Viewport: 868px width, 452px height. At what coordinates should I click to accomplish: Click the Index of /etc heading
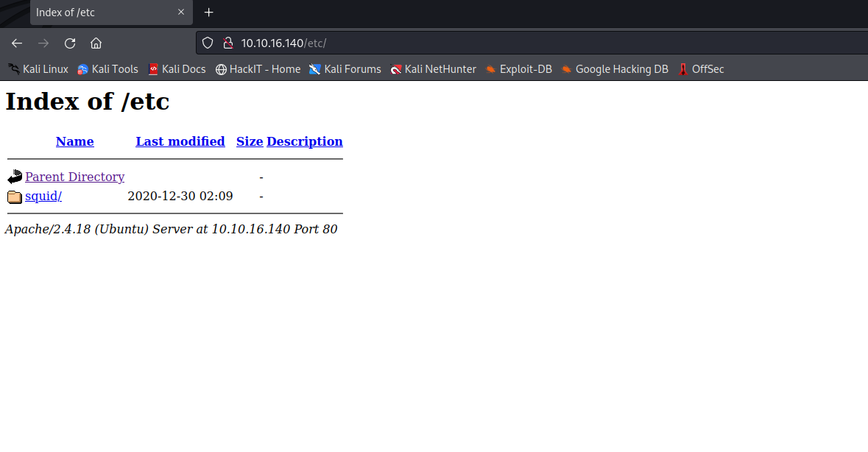[88, 102]
